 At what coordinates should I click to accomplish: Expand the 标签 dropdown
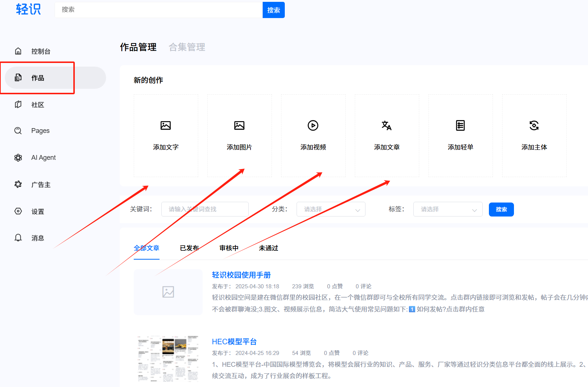point(448,209)
